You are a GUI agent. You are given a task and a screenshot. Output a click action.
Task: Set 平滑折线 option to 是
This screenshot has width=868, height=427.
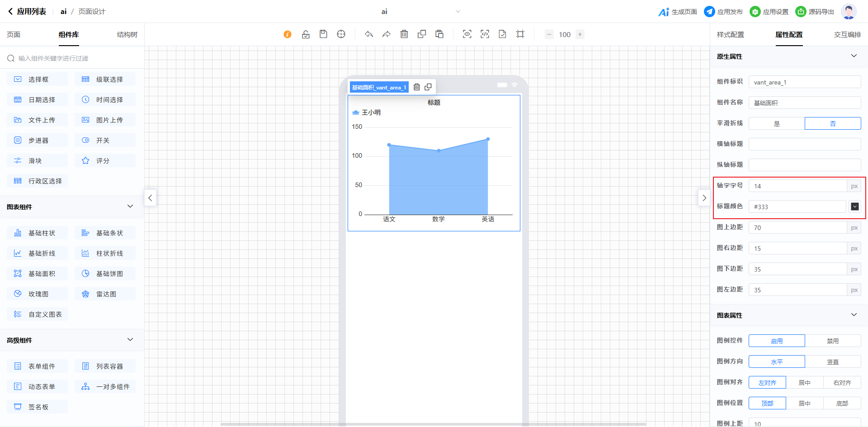(x=777, y=123)
